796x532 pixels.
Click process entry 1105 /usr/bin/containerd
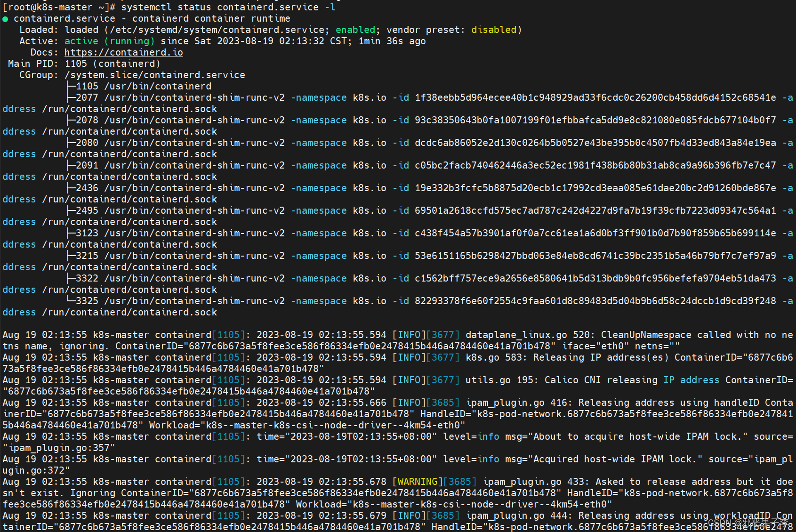[144, 86]
